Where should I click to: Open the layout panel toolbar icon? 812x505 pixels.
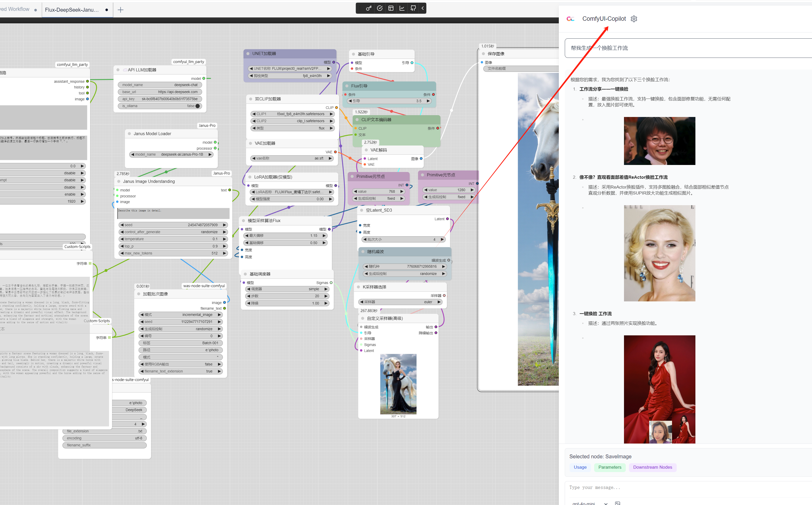[x=391, y=8]
